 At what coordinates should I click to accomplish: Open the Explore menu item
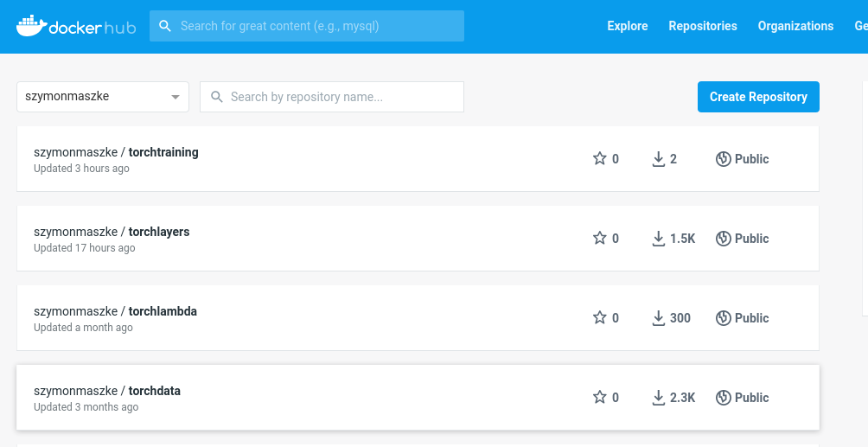pos(628,26)
